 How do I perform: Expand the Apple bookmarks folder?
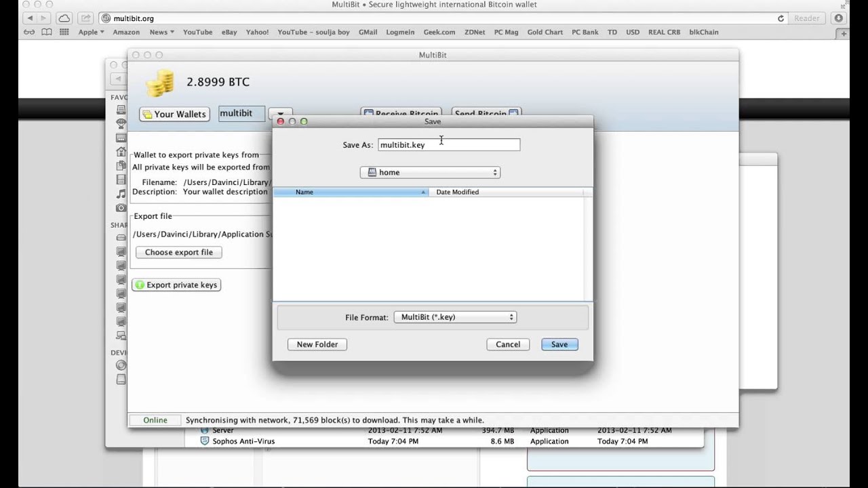pyautogui.click(x=91, y=32)
